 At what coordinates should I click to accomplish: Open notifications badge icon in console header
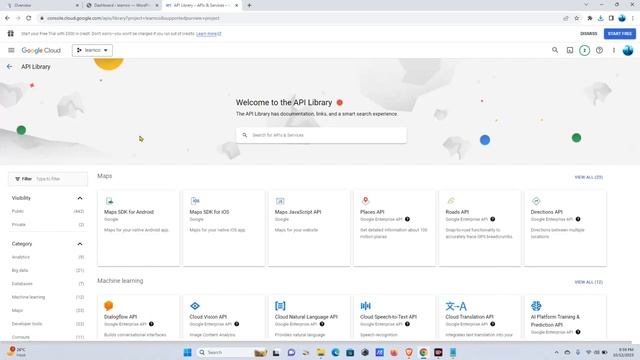(584, 50)
